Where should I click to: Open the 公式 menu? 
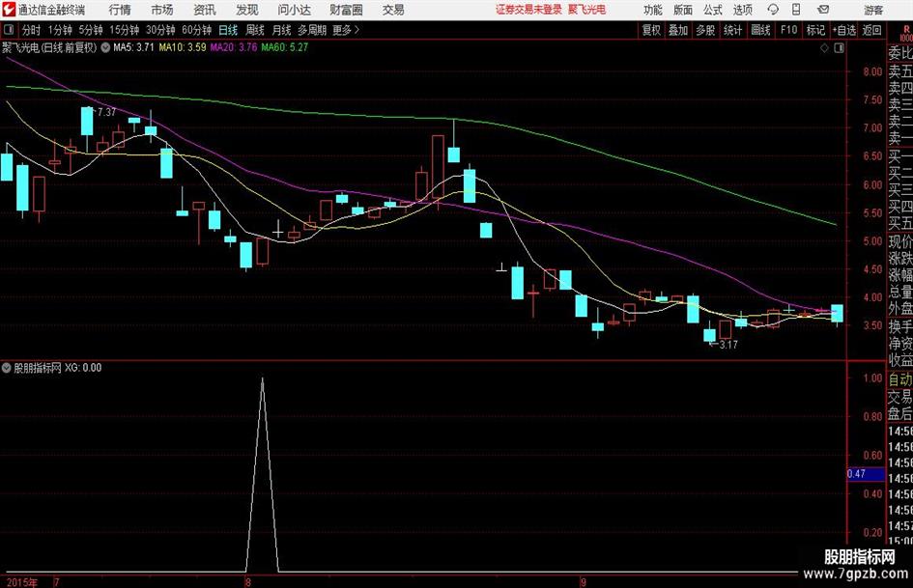pyautogui.click(x=713, y=10)
